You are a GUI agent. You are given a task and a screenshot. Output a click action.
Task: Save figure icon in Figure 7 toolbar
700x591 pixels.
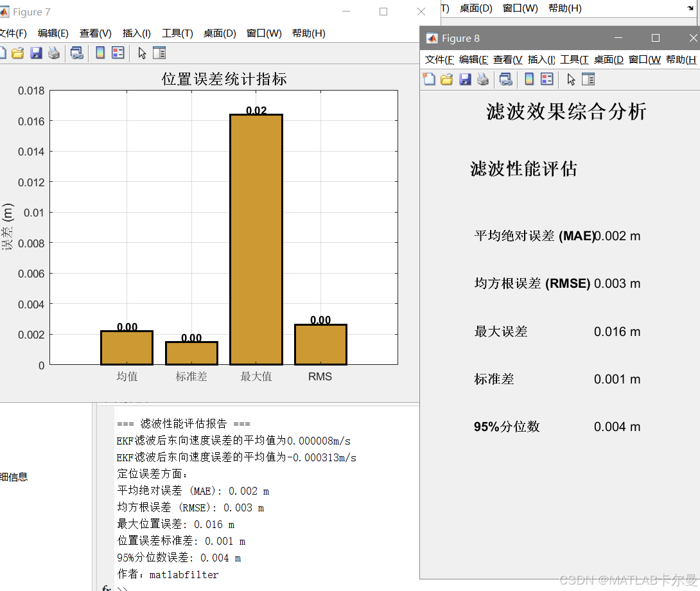(36, 53)
